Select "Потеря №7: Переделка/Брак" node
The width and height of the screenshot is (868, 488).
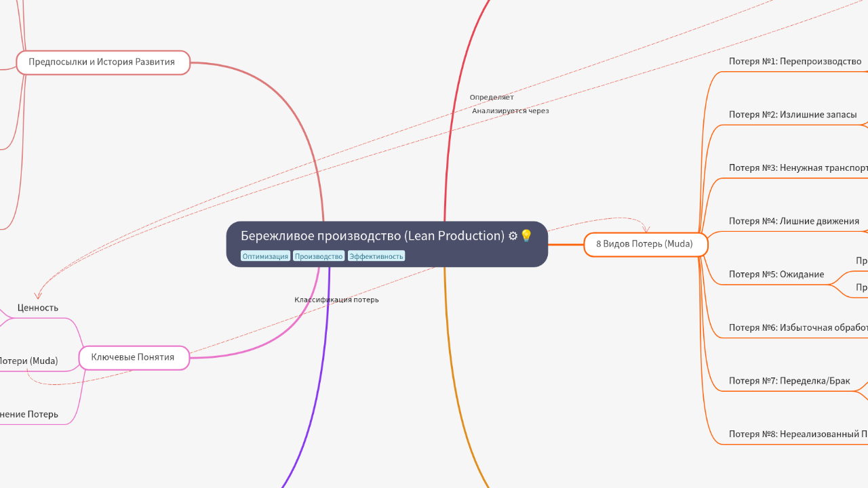[x=789, y=380]
